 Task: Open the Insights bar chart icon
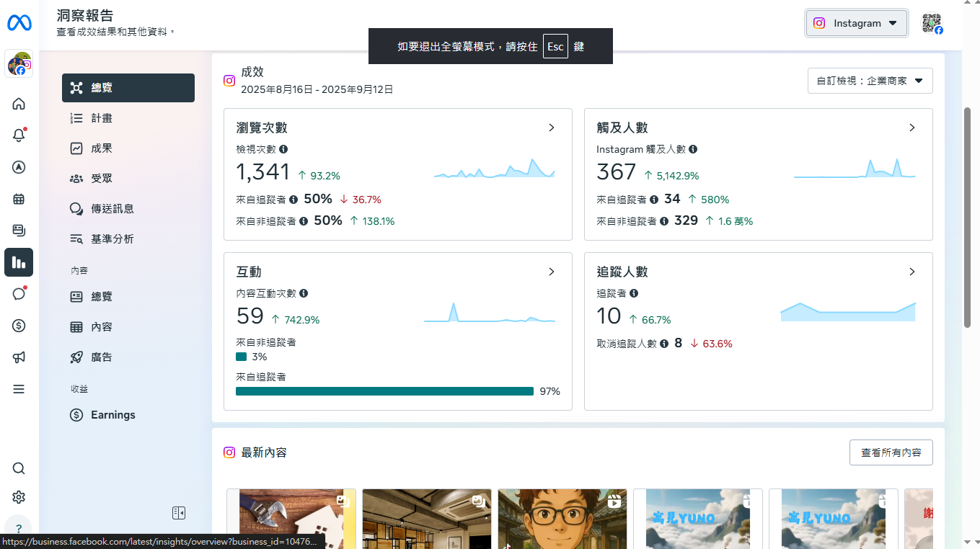(19, 262)
